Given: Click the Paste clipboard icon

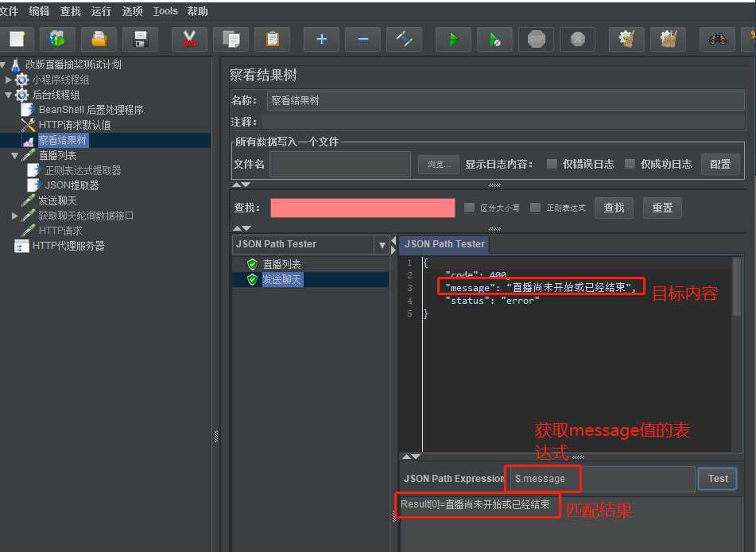Looking at the screenshot, I should [273, 39].
